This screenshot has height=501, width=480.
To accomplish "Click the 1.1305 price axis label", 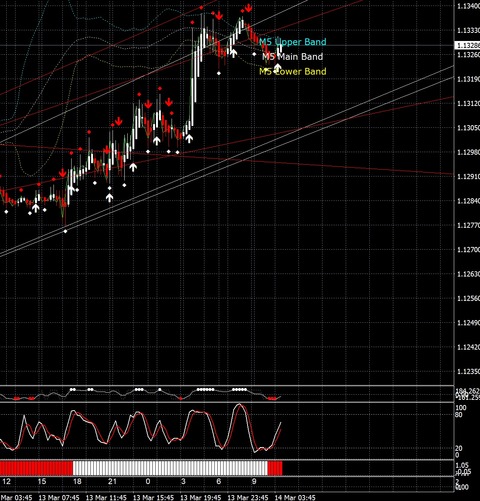I will [468, 128].
